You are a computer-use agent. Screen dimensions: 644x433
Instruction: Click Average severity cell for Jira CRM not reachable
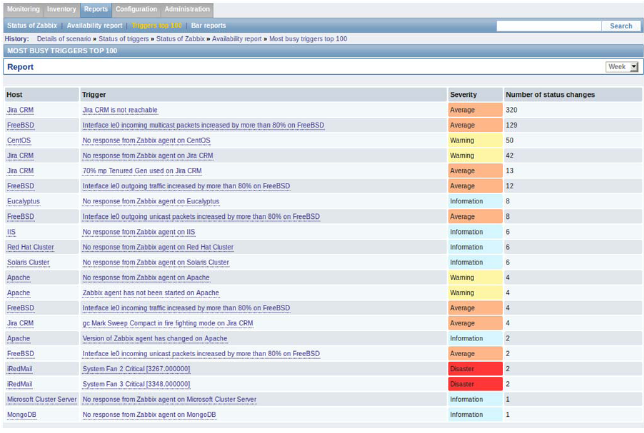tap(475, 110)
